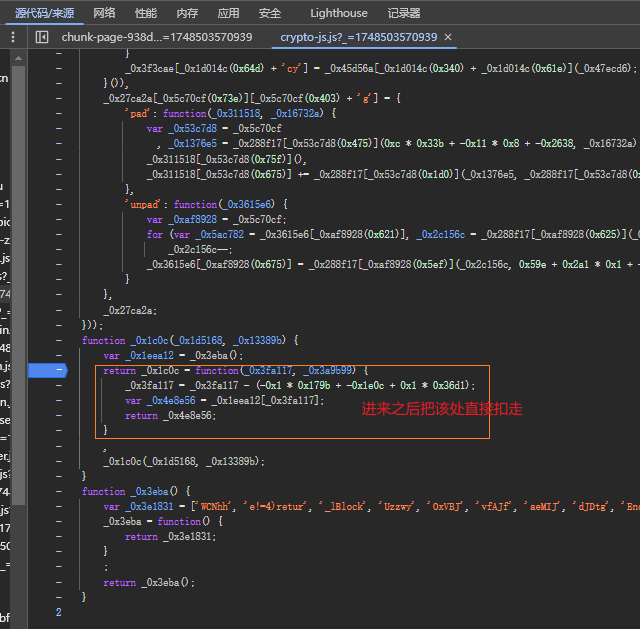Click 'return _0x3eba();' statement
The height and width of the screenshot is (629, 640).
pos(149,582)
